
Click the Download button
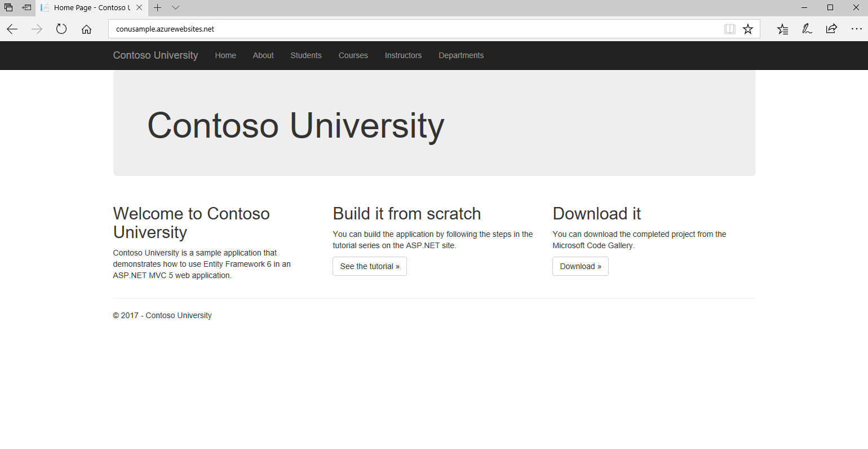point(580,266)
